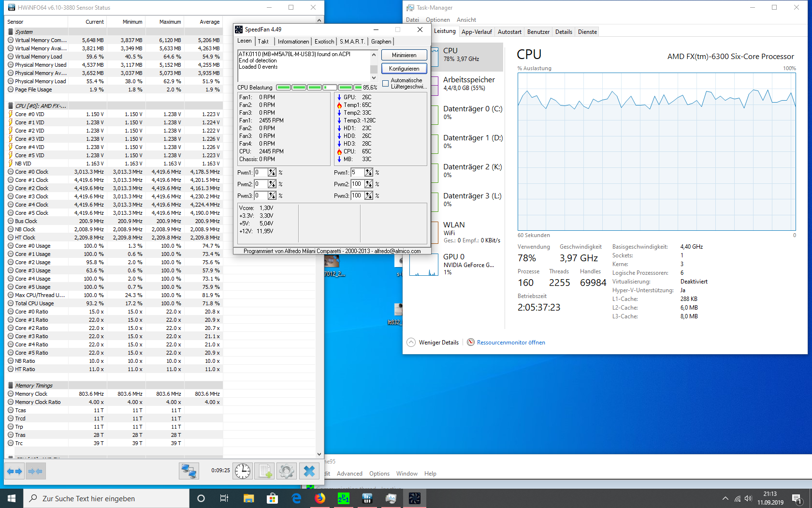Viewport: 812px width, 508px height.
Task: Open Microsoft Store from the taskbar
Action: (x=272, y=498)
